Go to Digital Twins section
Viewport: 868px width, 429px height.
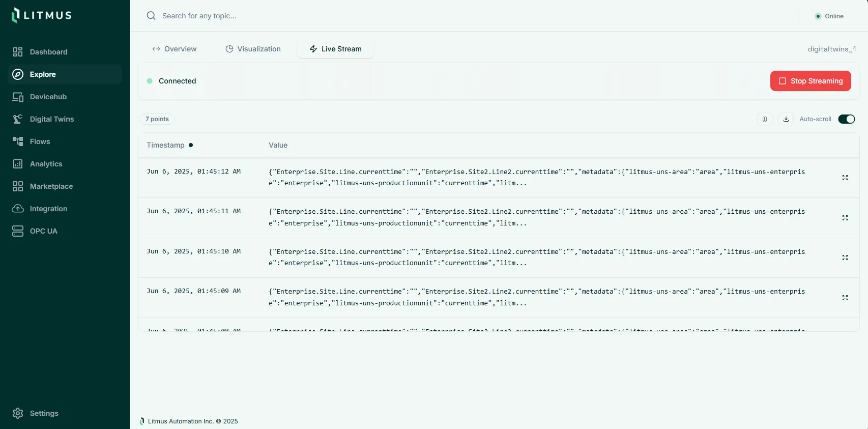click(65, 119)
